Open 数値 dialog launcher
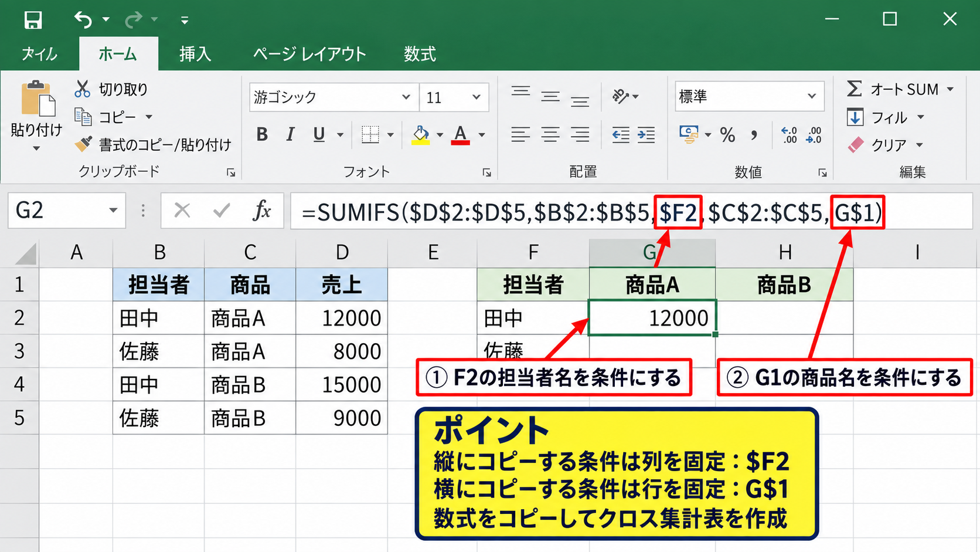Viewport: 980px width, 552px height. coord(822,172)
